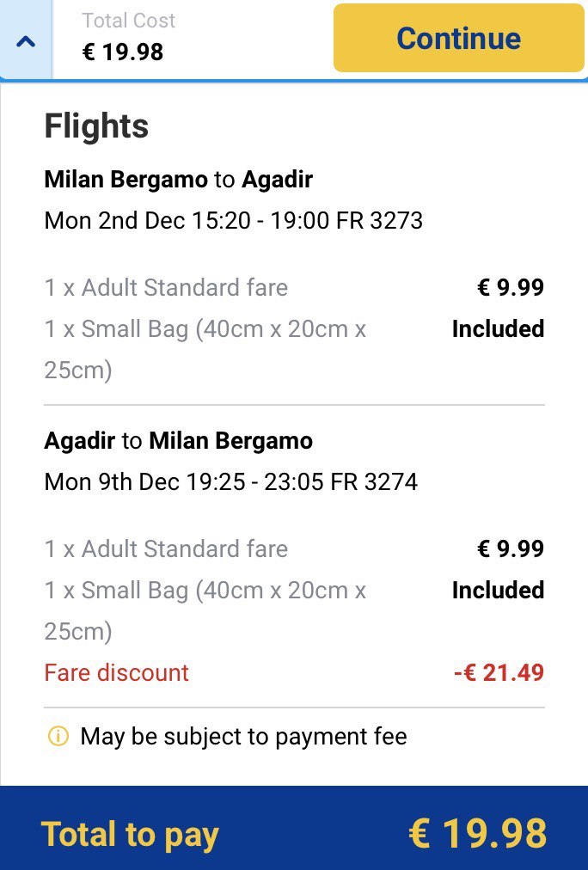Image resolution: width=588 pixels, height=870 pixels.
Task: Click the red Fare discount label
Action: (116, 672)
